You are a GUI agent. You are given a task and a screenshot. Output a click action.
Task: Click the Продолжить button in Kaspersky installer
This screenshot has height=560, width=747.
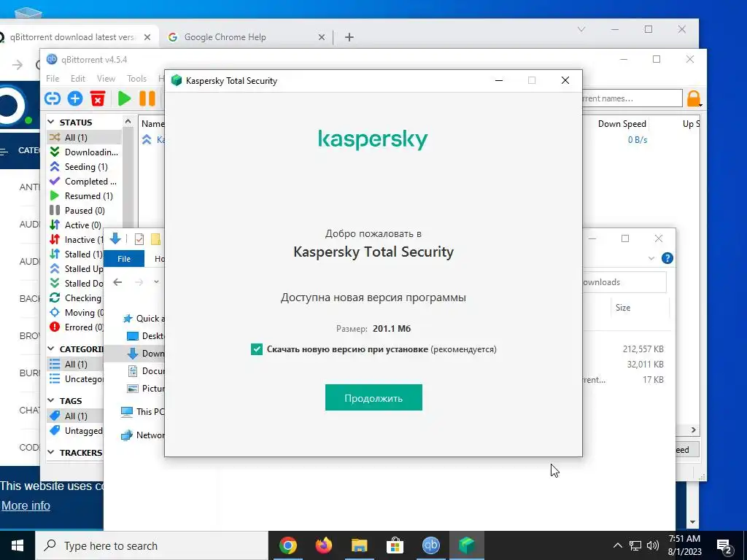[373, 397]
